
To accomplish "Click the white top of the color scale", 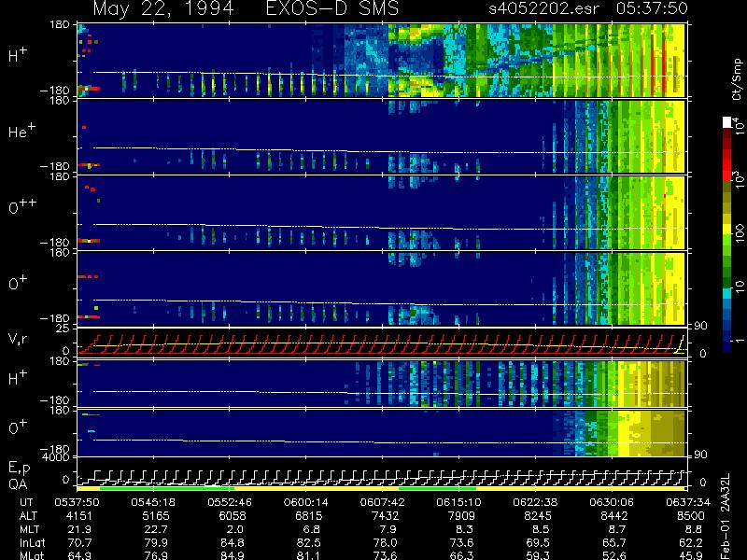I will 727,122.
